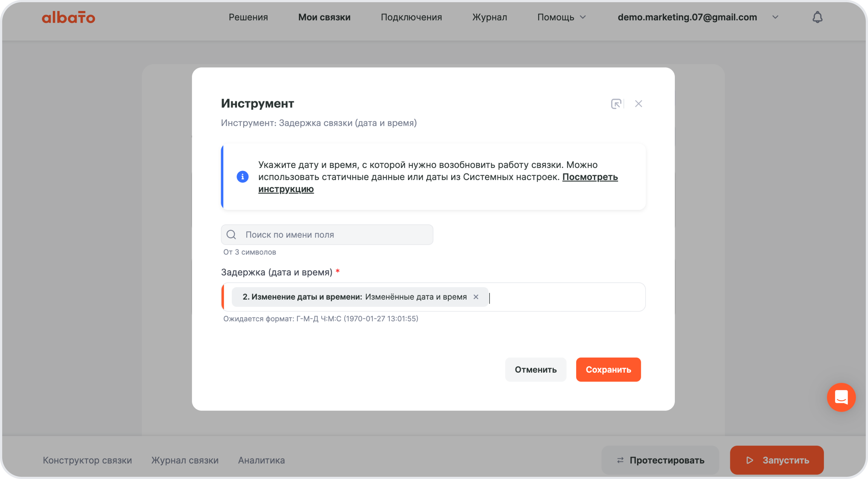
Task: Click the magnifier icon in the search field
Action: (232, 234)
